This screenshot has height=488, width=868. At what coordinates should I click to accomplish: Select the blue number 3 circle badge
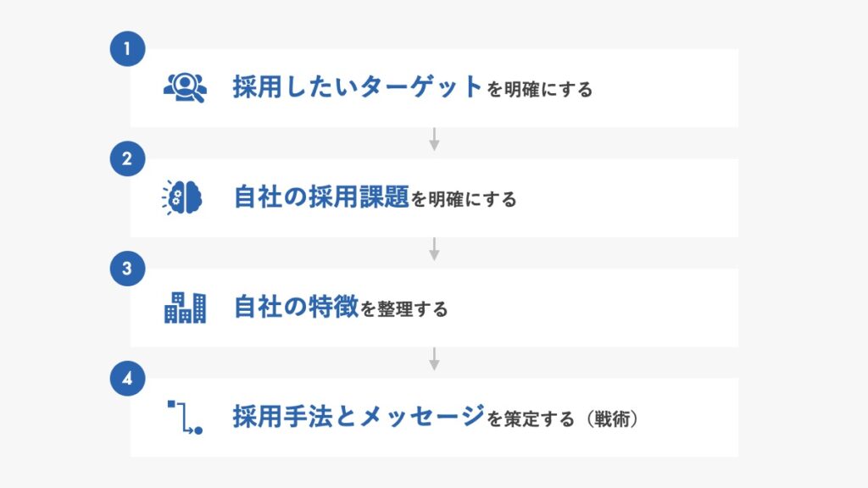coord(127,269)
